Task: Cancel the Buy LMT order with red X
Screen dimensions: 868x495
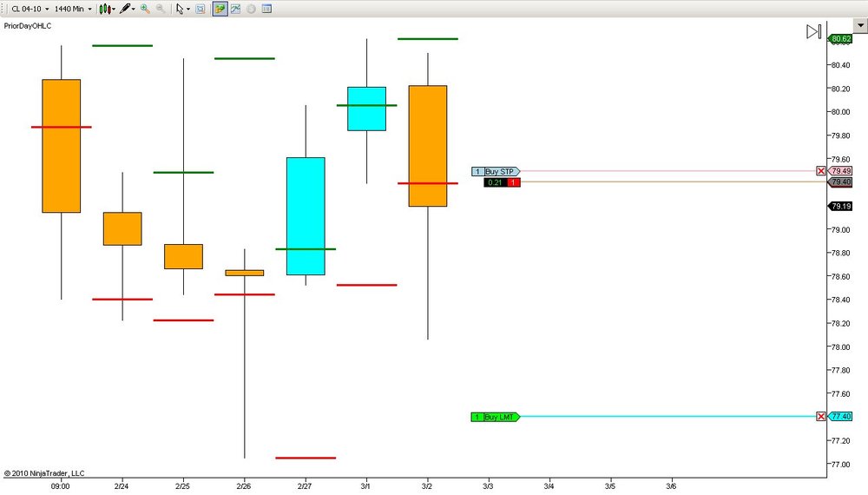Action: [821, 416]
